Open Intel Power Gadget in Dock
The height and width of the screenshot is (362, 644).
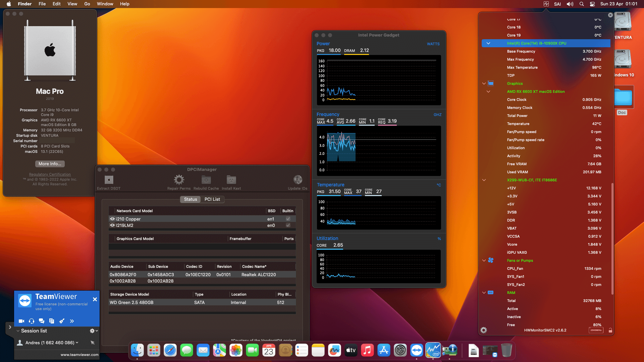coord(433,351)
